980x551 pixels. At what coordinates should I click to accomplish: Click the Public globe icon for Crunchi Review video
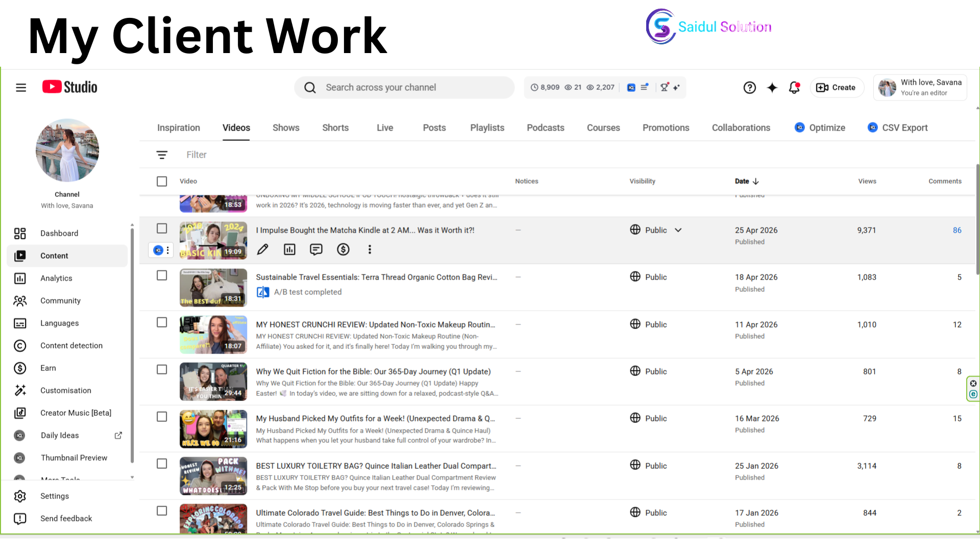coord(635,324)
